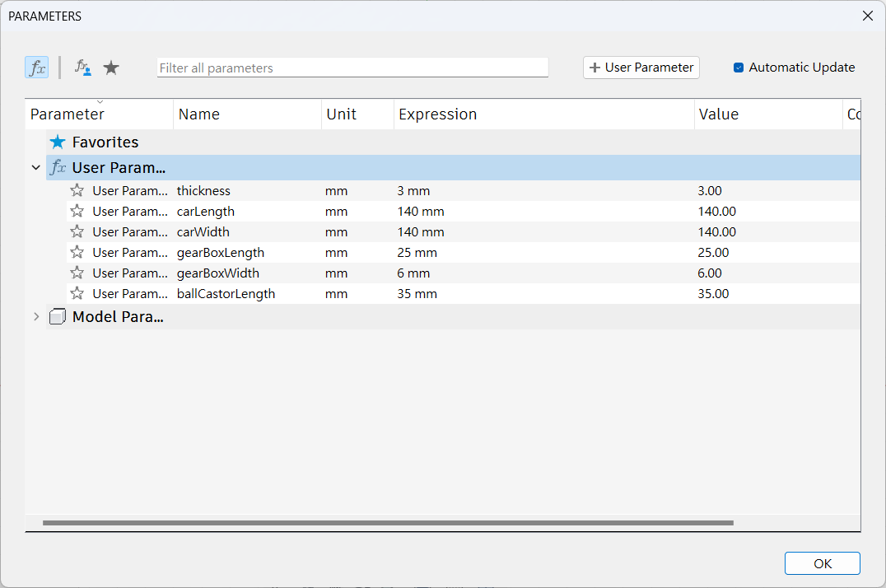Favorite the carLength parameter star

point(77,212)
